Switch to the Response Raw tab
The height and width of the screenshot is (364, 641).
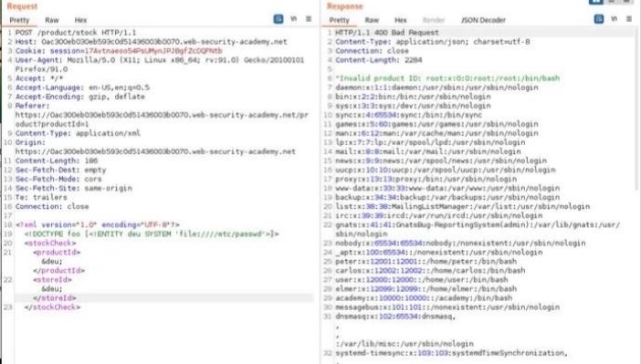click(x=372, y=20)
